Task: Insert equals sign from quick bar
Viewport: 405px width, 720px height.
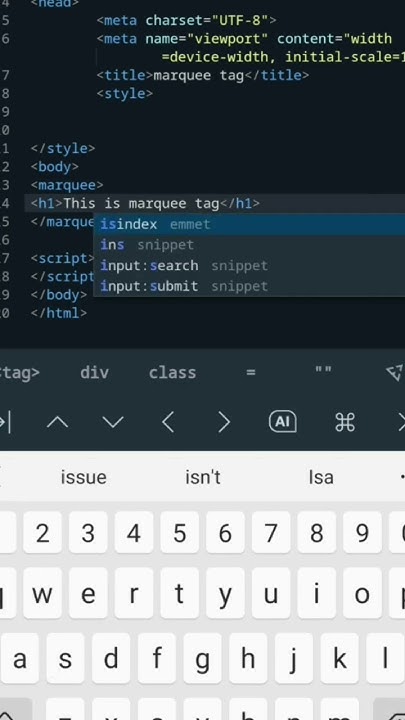Action: pyautogui.click(x=251, y=372)
